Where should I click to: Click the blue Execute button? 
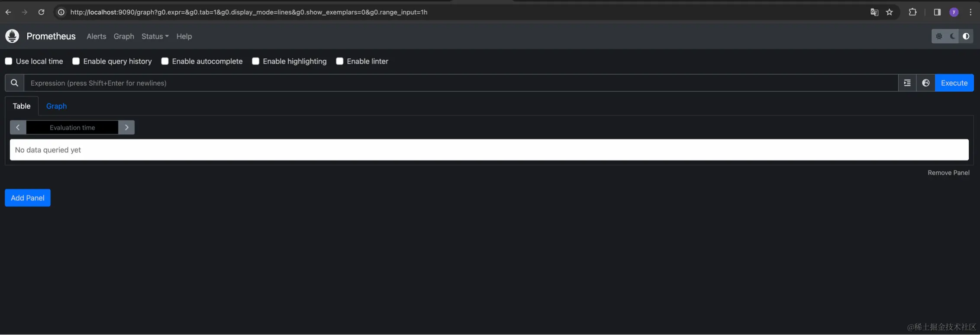[954, 83]
